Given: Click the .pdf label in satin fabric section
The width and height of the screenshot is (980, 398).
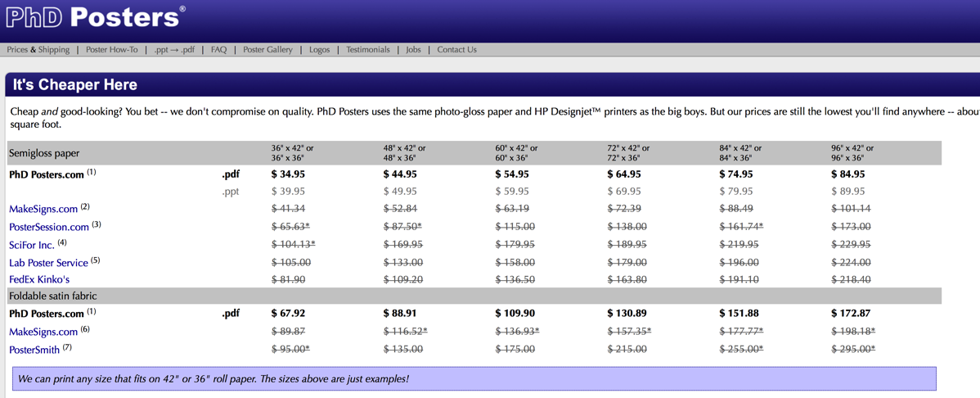Looking at the screenshot, I should (231, 314).
